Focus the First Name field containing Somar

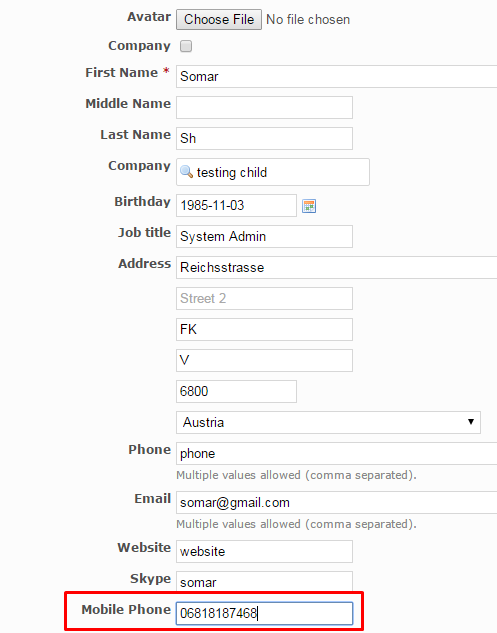coord(336,76)
